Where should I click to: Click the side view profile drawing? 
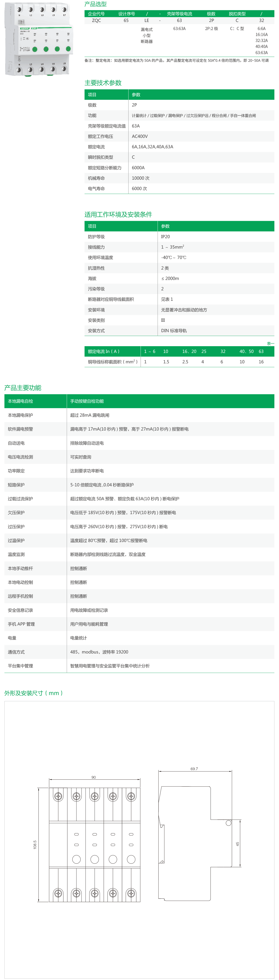[x=195, y=843]
